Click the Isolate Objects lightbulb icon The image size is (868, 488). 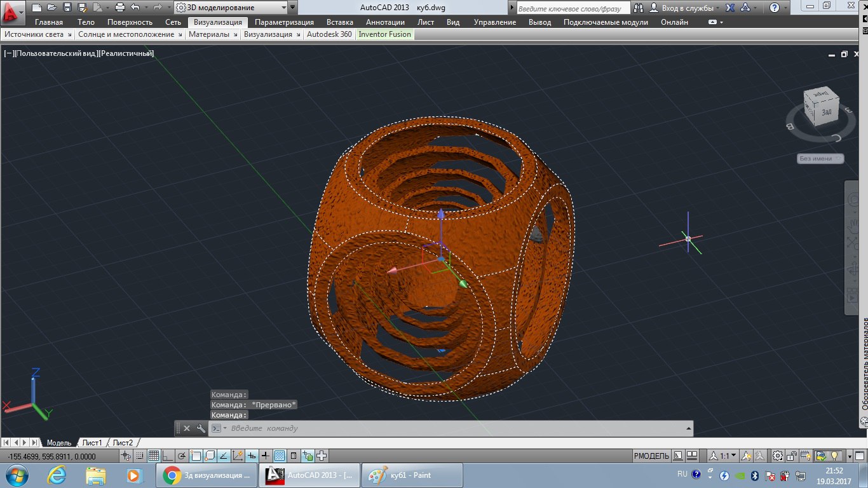point(834,456)
